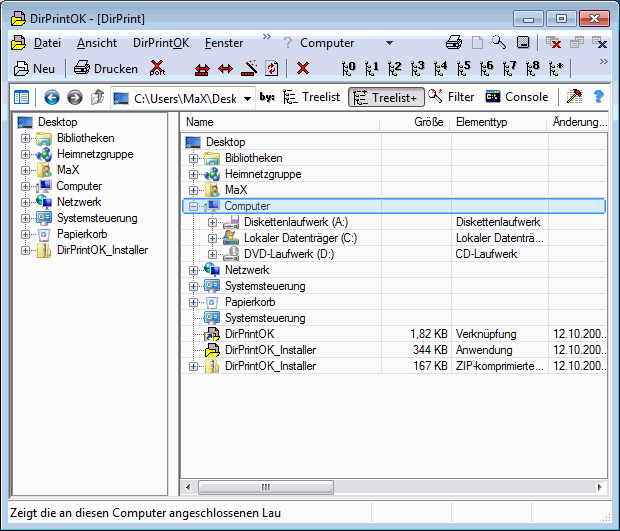Image resolution: width=620 pixels, height=531 pixels.
Task: Toggle the folder tree pane icon
Action: (21, 97)
